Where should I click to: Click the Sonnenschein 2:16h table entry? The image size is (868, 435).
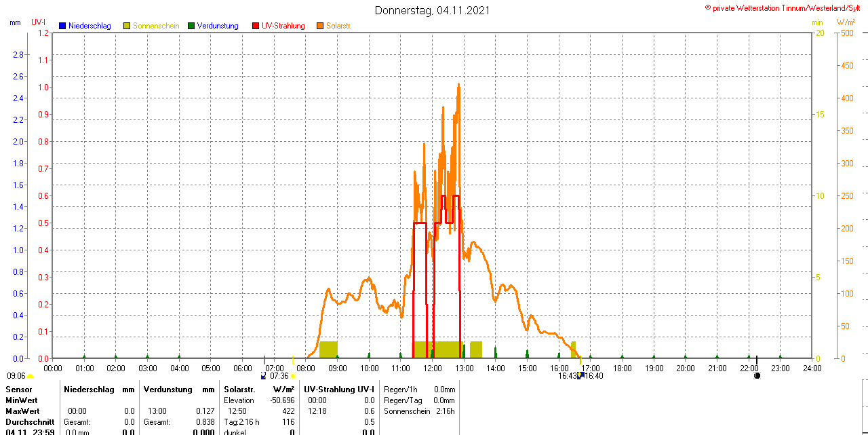(419, 411)
